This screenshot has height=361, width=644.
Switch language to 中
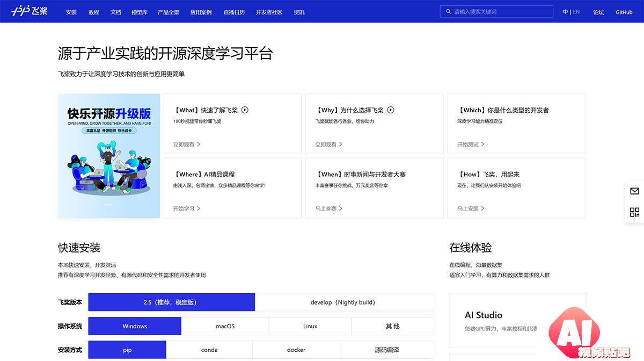click(x=565, y=12)
